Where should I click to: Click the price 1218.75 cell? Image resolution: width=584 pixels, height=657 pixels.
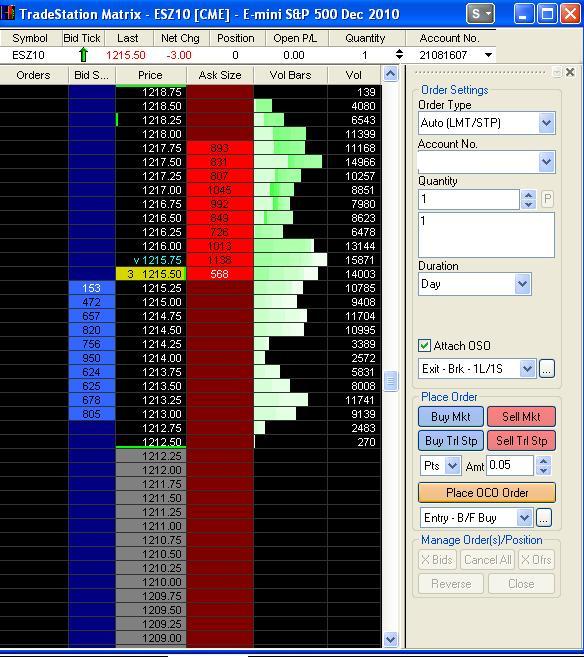pos(151,92)
